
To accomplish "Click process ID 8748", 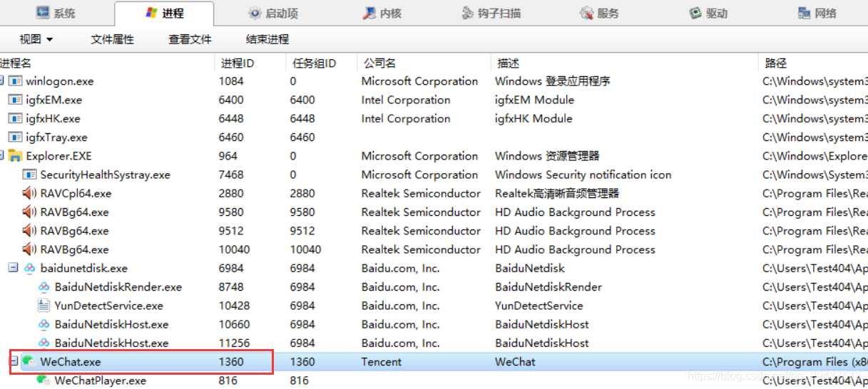I will pos(231,287).
